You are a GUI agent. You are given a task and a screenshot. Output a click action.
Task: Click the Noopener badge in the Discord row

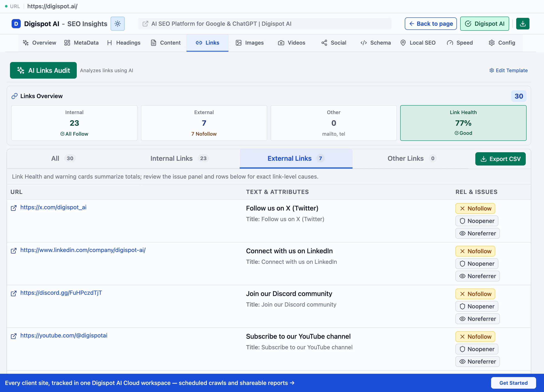click(477, 306)
